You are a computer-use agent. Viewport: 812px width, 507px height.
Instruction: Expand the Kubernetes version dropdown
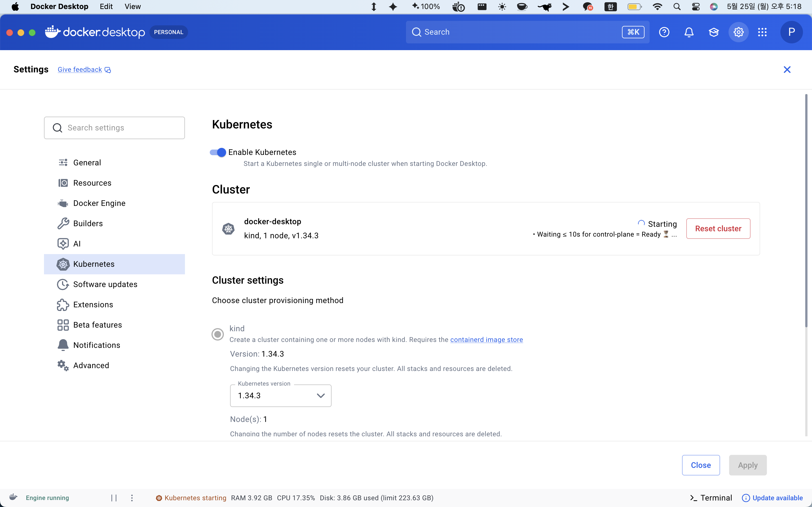(x=281, y=396)
